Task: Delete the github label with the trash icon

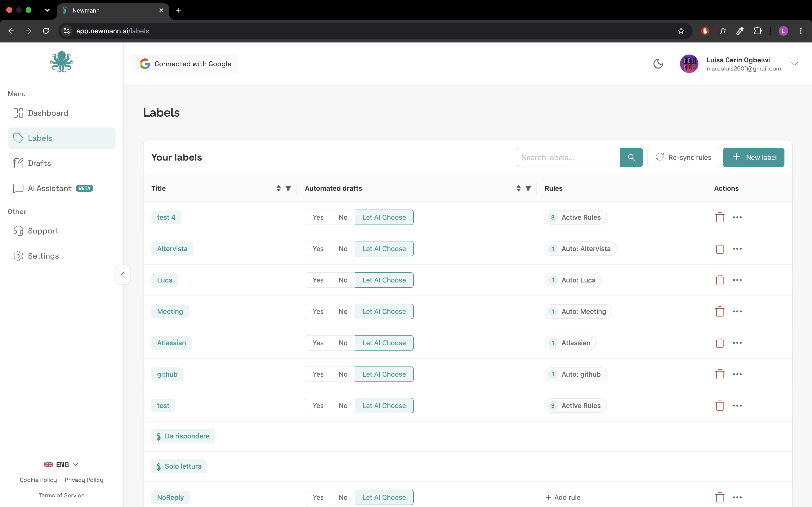Action: pos(720,374)
